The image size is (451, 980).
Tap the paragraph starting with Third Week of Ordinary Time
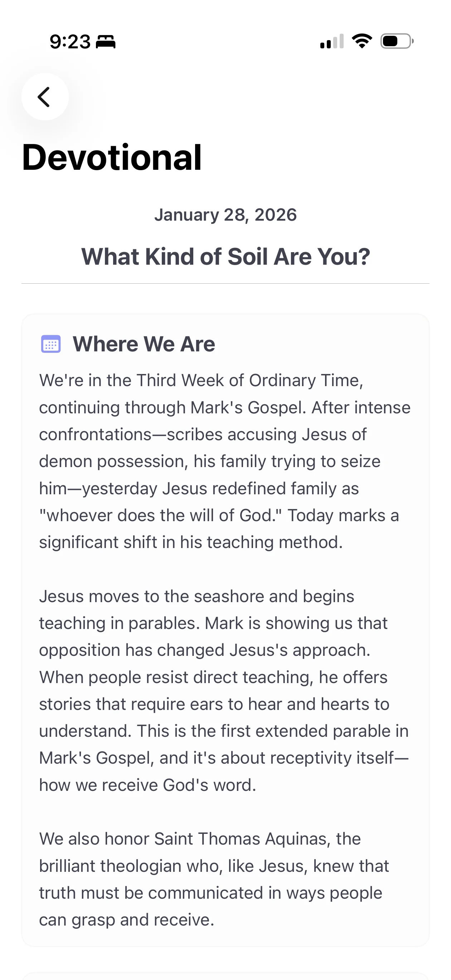click(x=225, y=461)
